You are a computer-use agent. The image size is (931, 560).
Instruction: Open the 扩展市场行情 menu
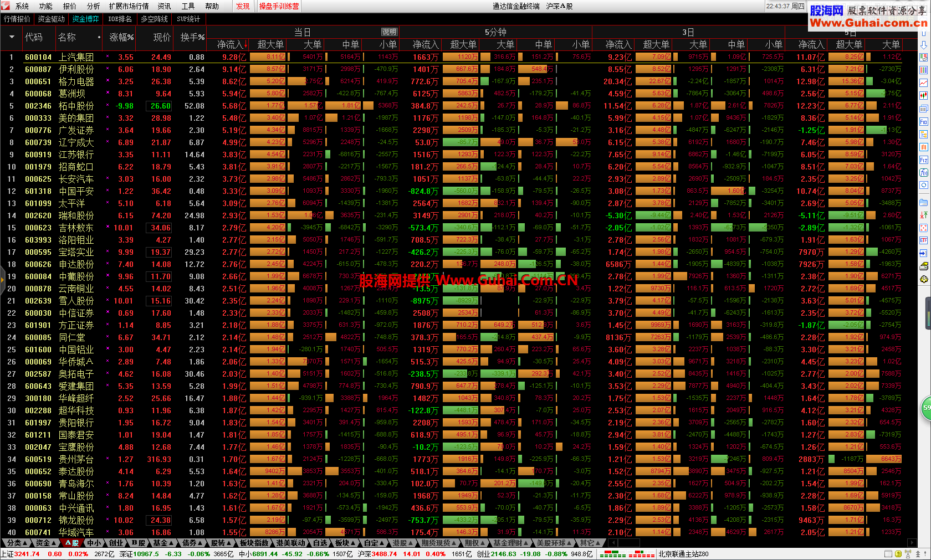point(129,6)
